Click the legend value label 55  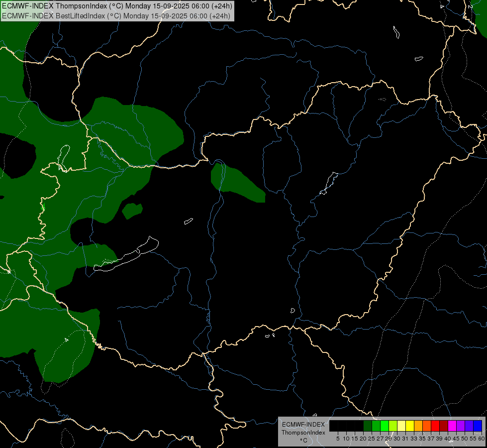[473, 439]
